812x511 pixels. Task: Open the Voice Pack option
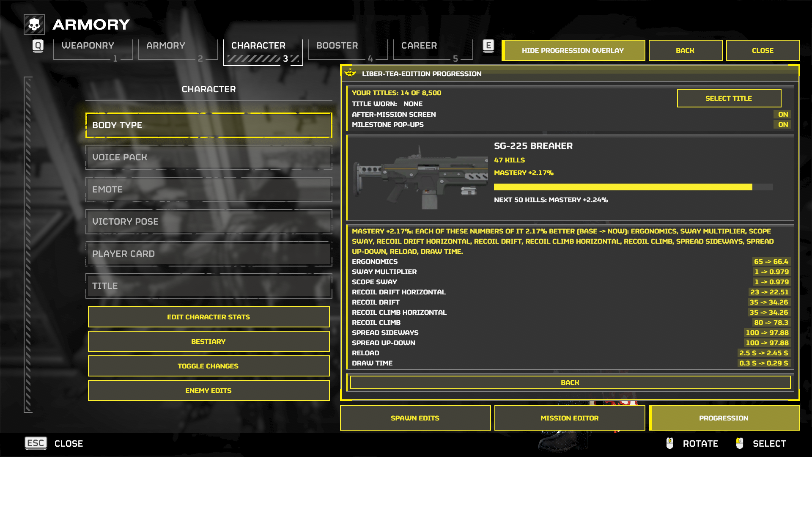[209, 157]
